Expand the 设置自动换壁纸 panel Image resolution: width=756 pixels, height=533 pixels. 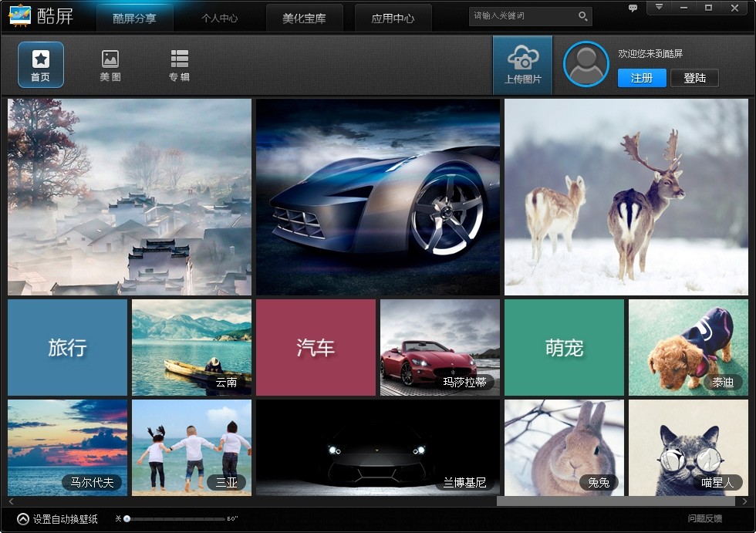click(x=23, y=519)
